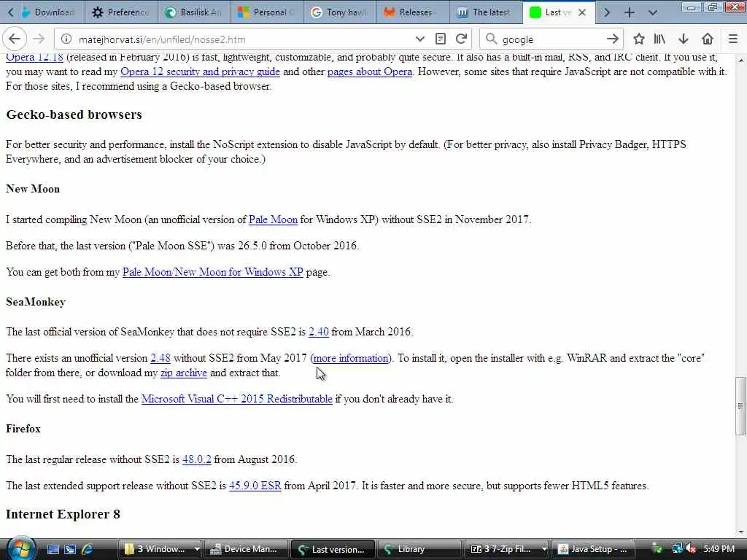Screen dimensions: 747x560
Task: Close the active Last version tab
Action: click(581, 12)
